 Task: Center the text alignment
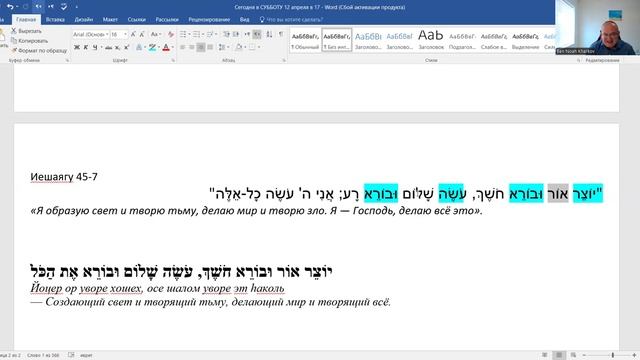coord(191,47)
